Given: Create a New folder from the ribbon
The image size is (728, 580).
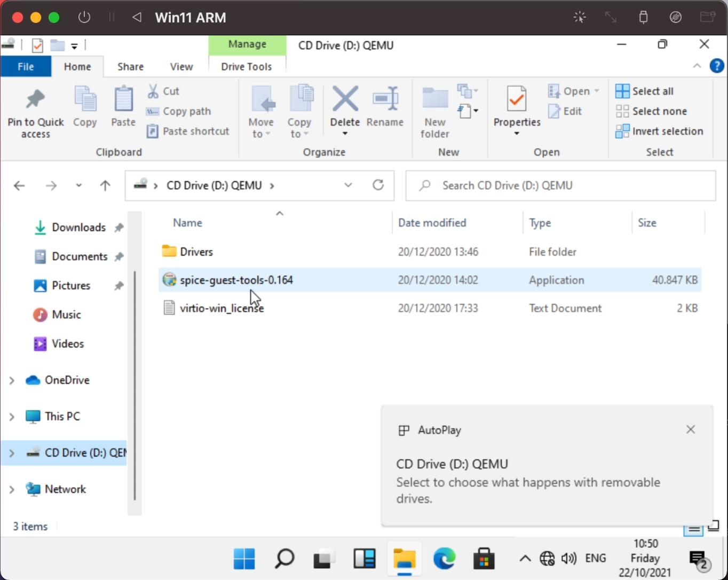Looking at the screenshot, I should pyautogui.click(x=434, y=109).
